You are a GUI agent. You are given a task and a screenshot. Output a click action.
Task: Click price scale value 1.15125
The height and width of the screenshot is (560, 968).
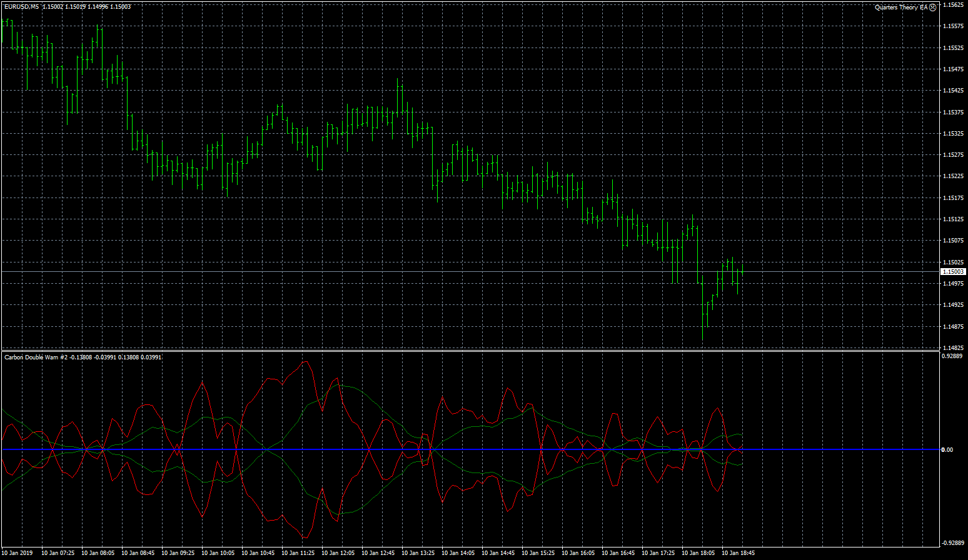953,219
